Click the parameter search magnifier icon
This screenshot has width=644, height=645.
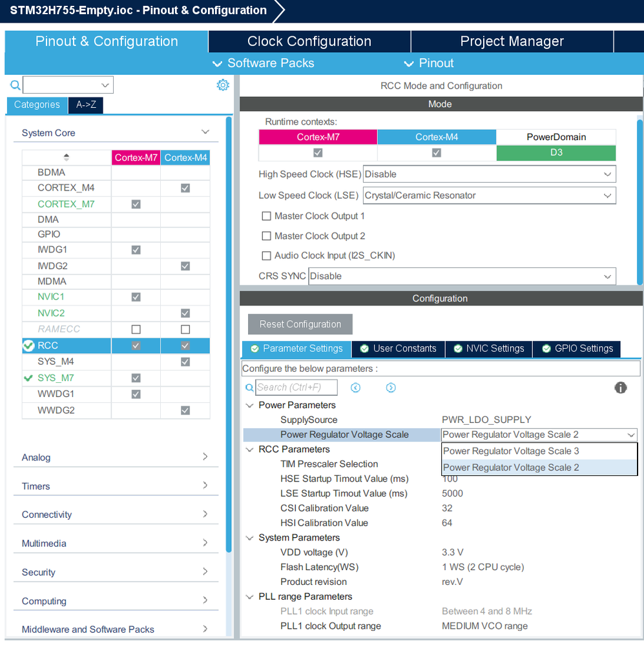coord(249,387)
